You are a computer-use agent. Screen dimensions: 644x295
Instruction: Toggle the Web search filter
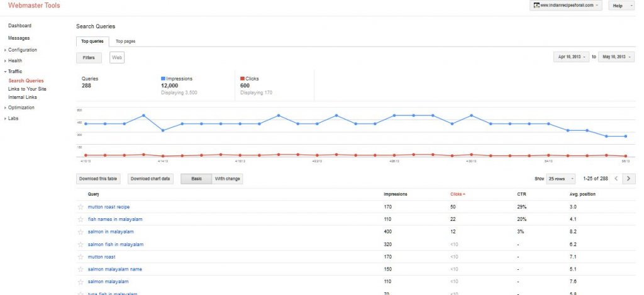[x=117, y=58]
